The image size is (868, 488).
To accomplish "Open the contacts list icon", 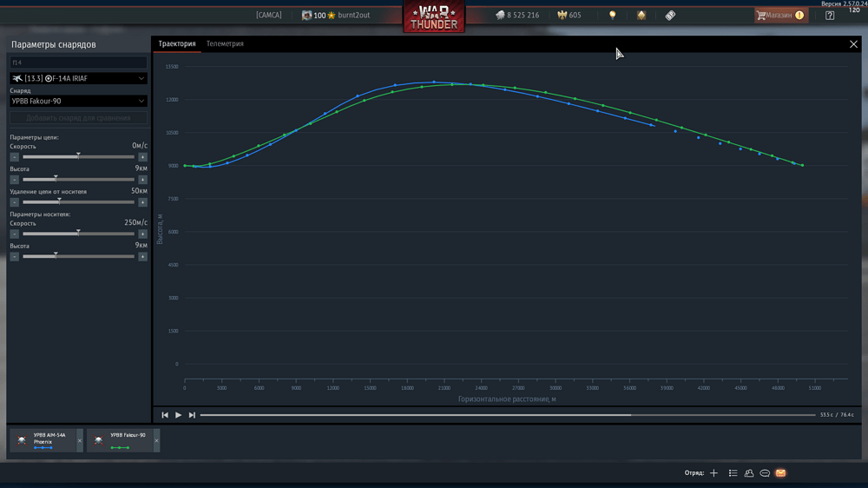I will tap(733, 473).
